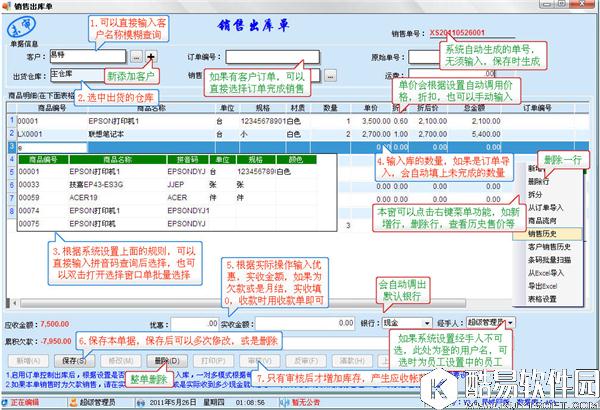This screenshot has height=410, width=600.
Task: Expand the 经手人 dropdown arrow
Action: pyautogui.click(x=510, y=323)
